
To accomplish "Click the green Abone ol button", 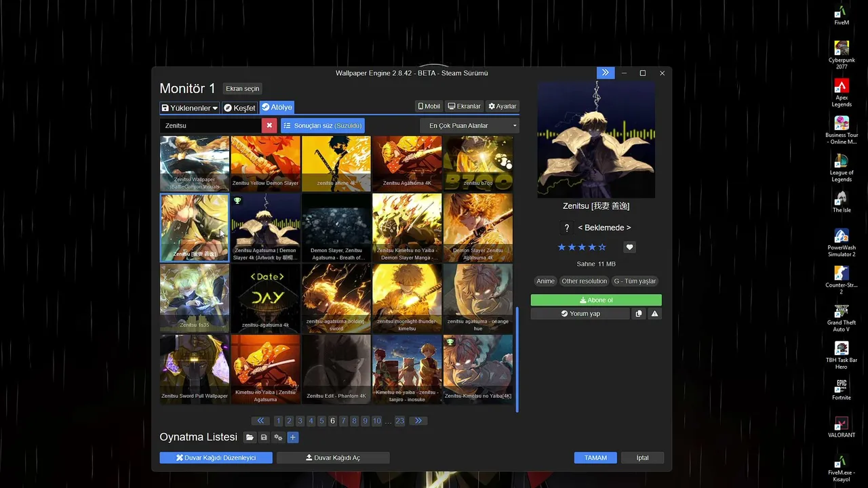I will coord(596,300).
